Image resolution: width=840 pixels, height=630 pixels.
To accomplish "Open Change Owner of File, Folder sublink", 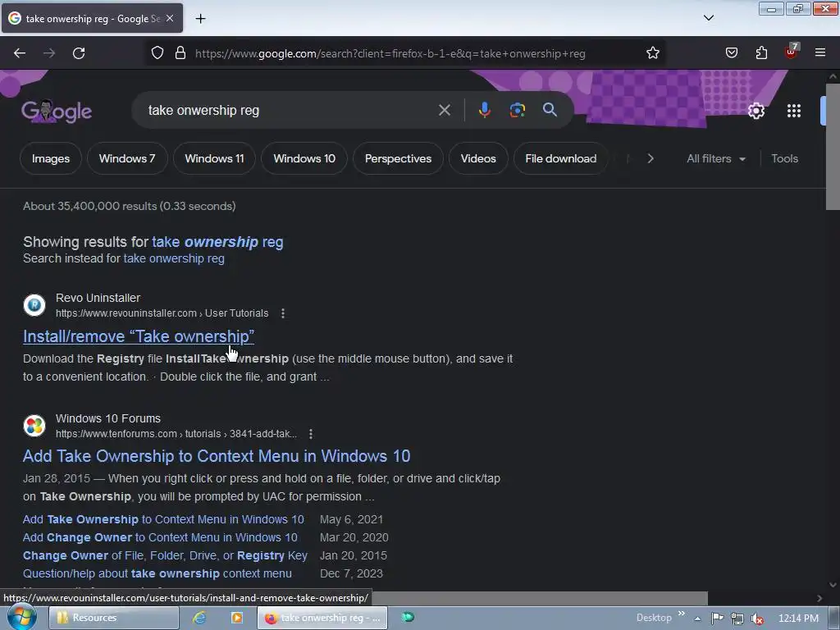I will 165,555.
